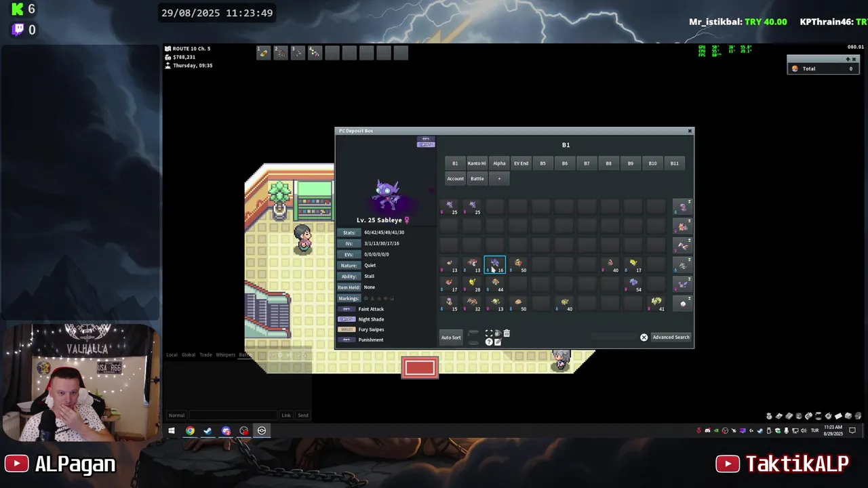The height and width of the screenshot is (488, 868).
Task: Open Steam from the taskbar
Action: (x=208, y=430)
